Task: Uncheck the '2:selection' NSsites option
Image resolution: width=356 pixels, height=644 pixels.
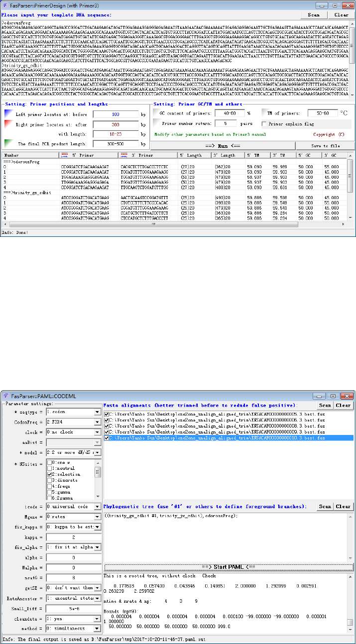Action: point(49,474)
